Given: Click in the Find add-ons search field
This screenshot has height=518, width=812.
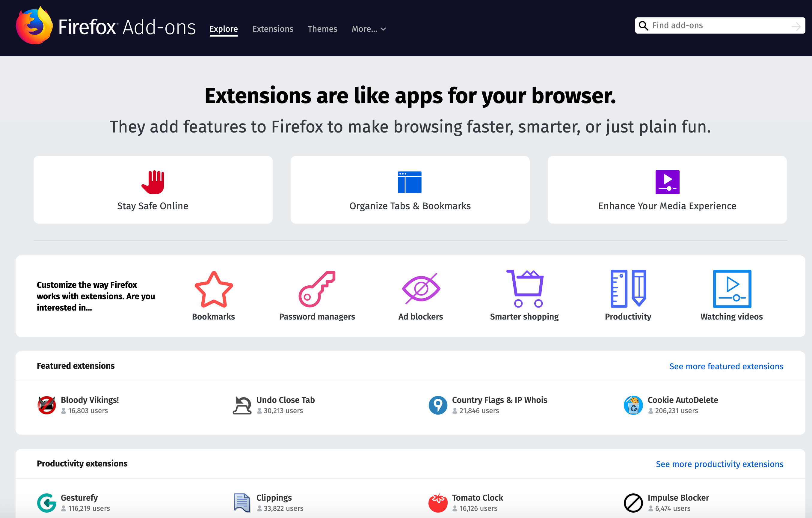Looking at the screenshot, I should click(x=720, y=26).
